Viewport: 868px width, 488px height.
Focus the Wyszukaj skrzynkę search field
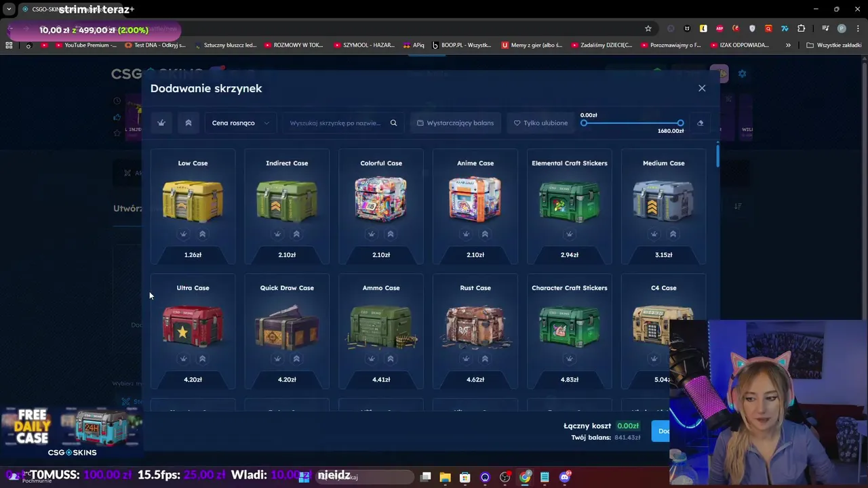[x=335, y=123]
